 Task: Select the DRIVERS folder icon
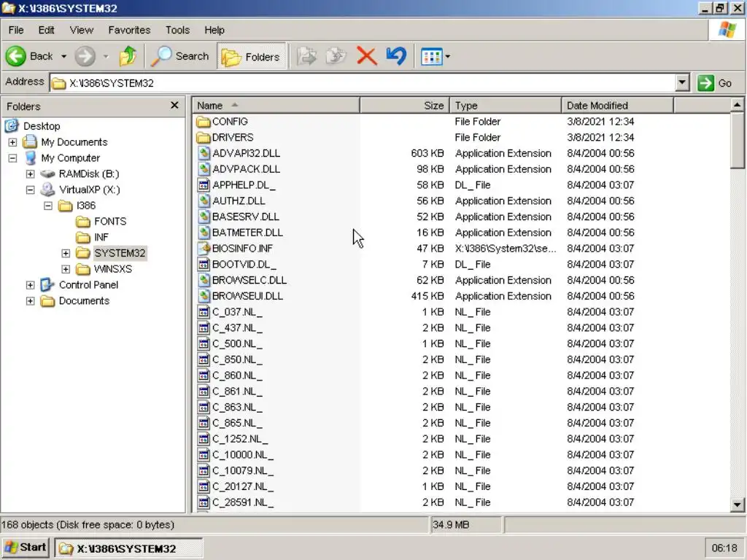(x=204, y=137)
